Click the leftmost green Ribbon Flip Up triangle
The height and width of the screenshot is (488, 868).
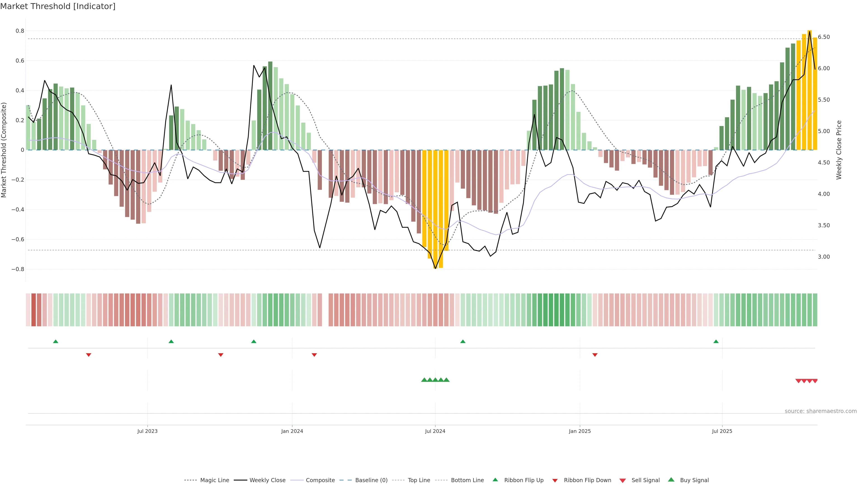(56, 342)
